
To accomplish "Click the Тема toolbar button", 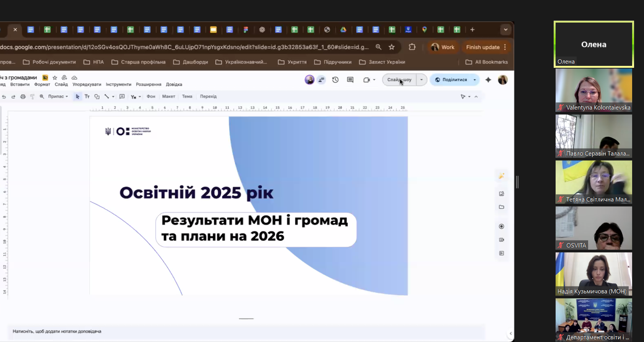I will point(187,97).
